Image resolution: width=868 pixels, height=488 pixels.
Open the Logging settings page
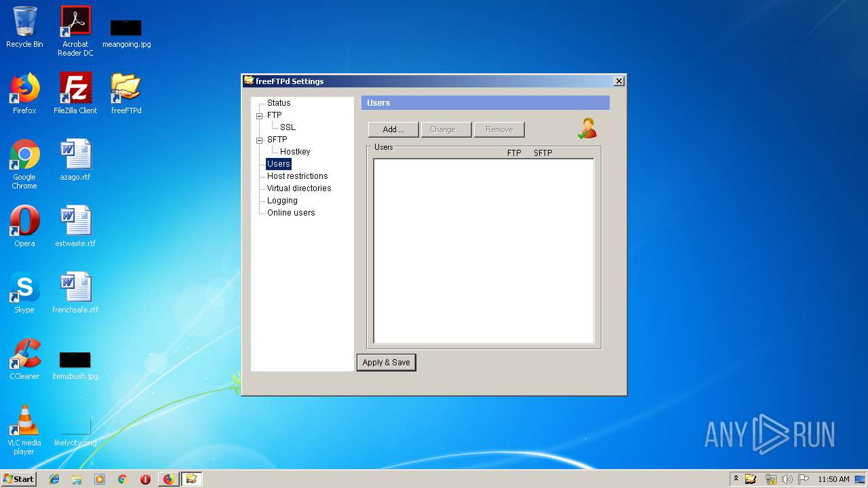point(282,201)
